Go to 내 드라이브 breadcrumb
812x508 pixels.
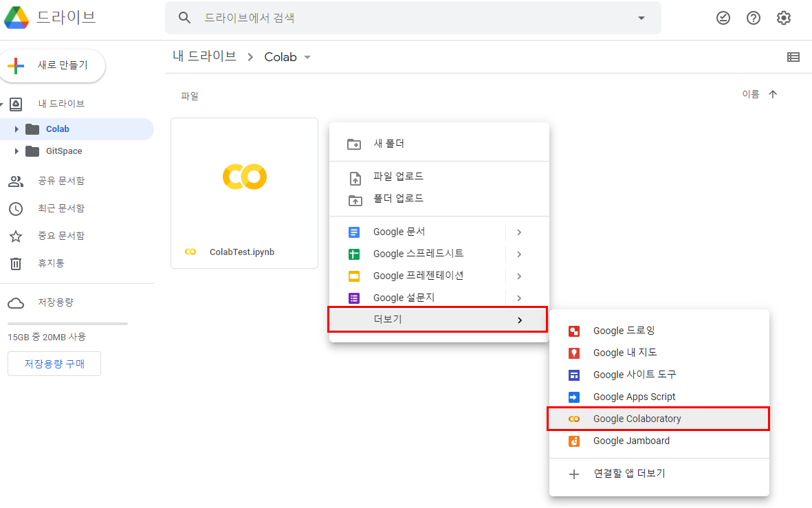pyautogui.click(x=205, y=56)
